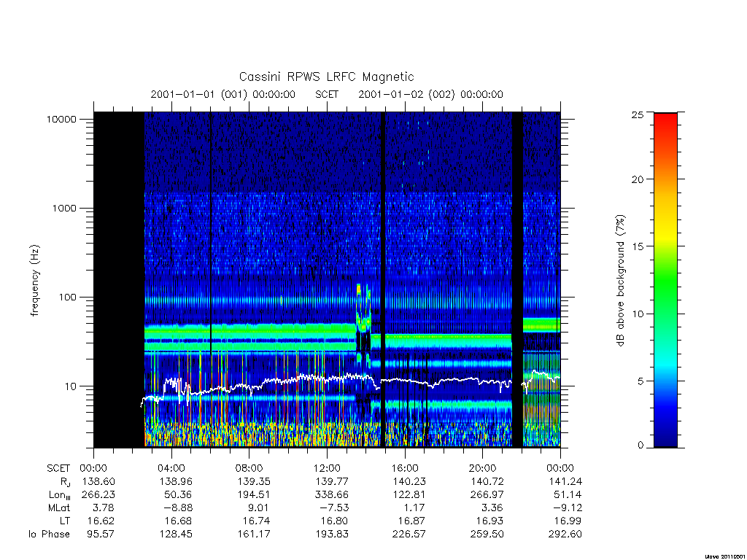Click the color bar gradient scale
Viewport: 747px width, 560px height.
point(665,280)
